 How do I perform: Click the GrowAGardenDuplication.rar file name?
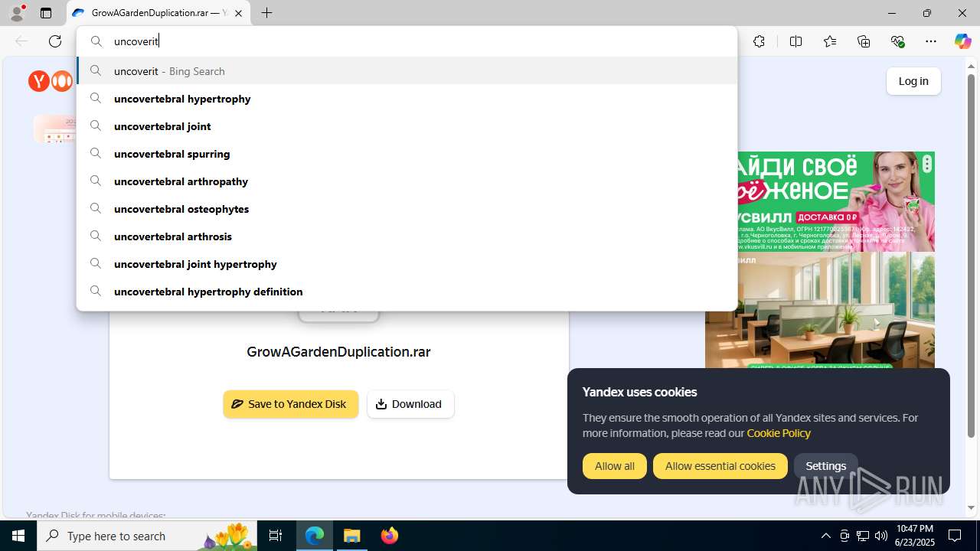(x=338, y=352)
